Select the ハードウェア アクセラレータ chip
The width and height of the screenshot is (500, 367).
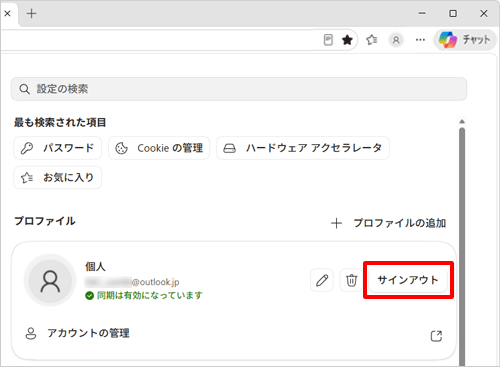click(303, 148)
